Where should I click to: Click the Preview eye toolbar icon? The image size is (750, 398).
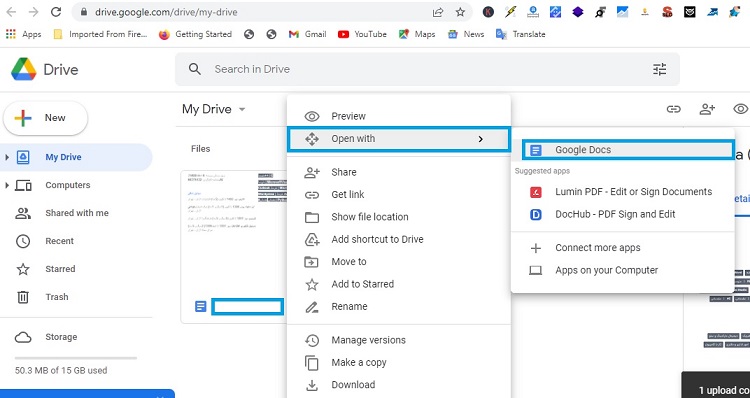(x=740, y=109)
